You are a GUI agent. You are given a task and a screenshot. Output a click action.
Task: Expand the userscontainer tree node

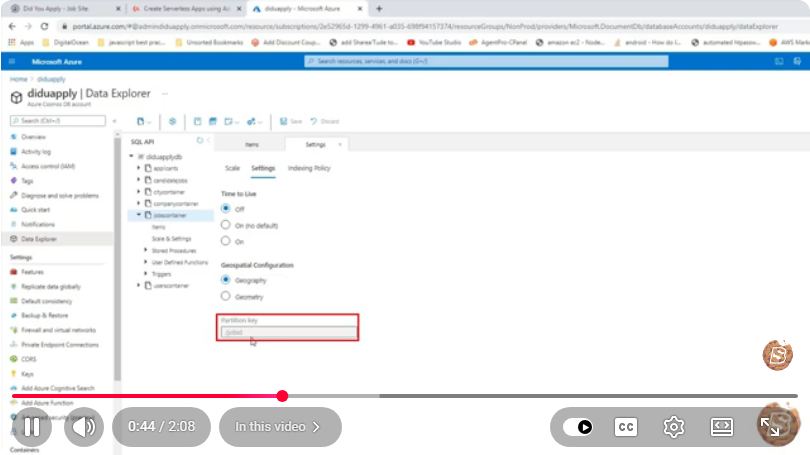[138, 285]
